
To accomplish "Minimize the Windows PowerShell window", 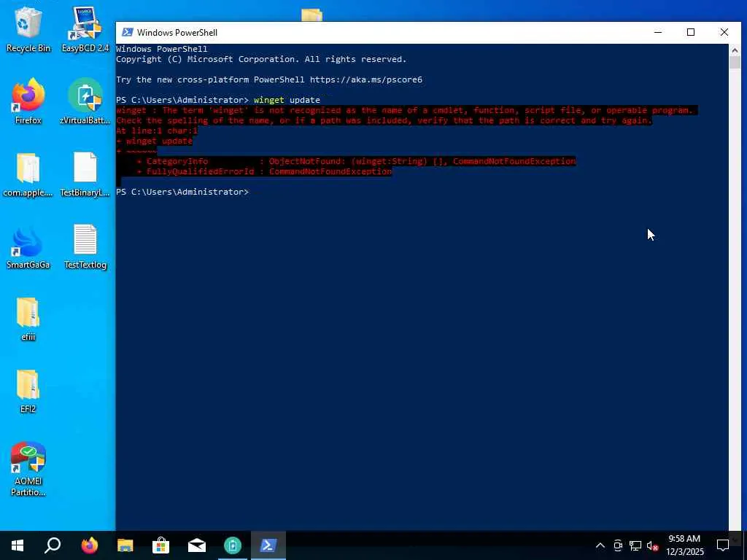I will (658, 32).
